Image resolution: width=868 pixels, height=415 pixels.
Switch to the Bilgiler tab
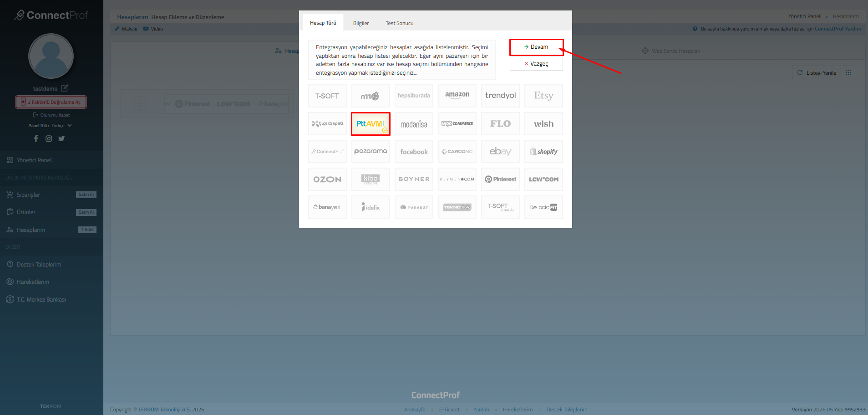361,23
